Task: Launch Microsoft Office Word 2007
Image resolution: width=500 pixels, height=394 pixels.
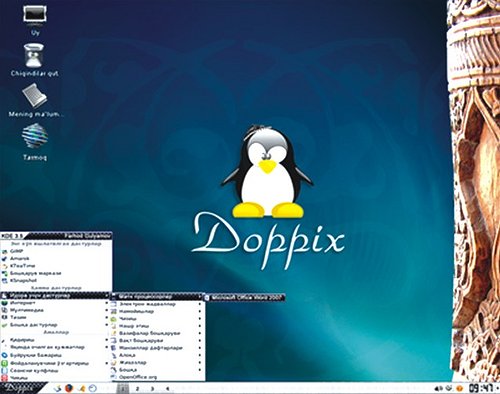Action: tap(244, 297)
